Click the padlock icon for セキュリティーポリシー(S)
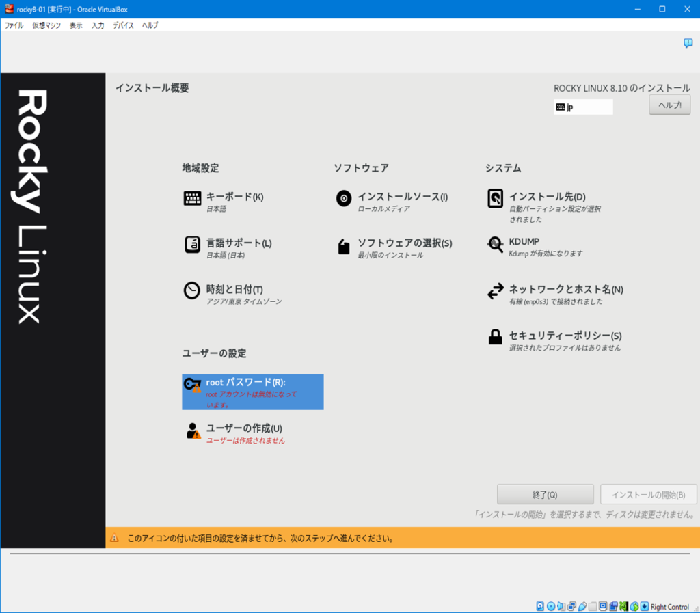The image size is (700, 613). click(495, 337)
